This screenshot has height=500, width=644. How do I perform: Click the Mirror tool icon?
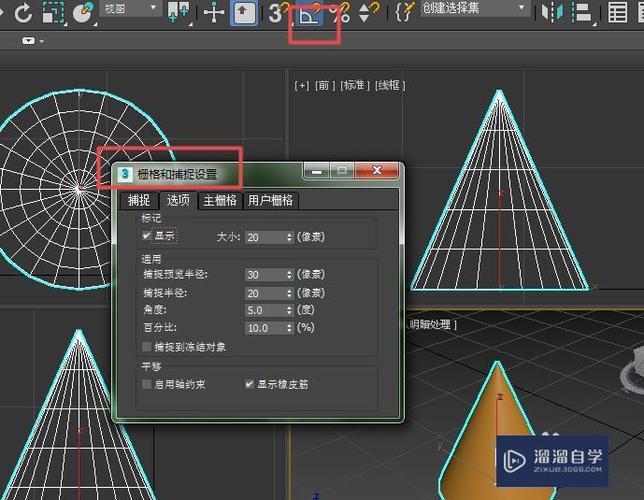[x=552, y=12]
